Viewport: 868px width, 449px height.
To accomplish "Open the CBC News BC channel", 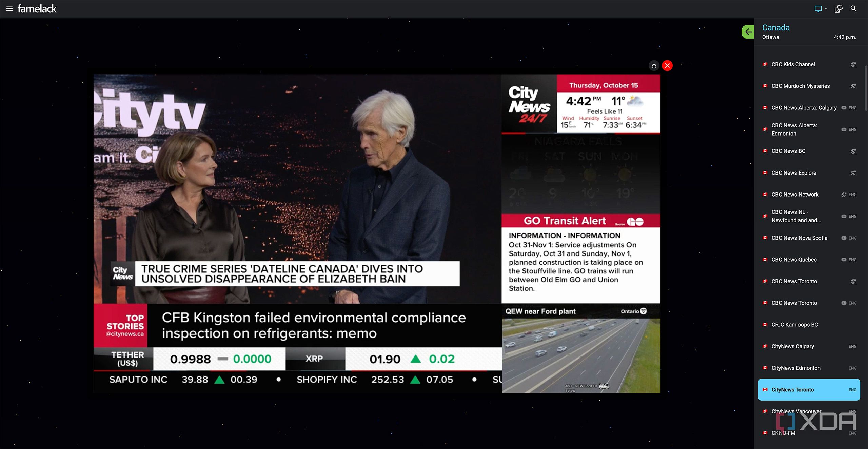I will click(x=809, y=151).
